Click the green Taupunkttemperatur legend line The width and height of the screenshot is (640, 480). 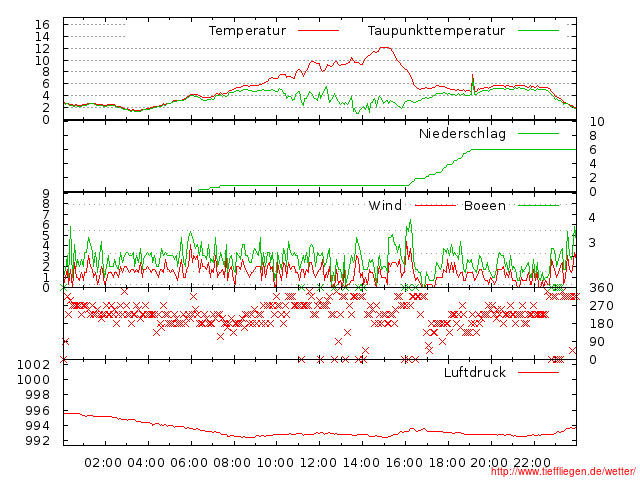(538, 31)
